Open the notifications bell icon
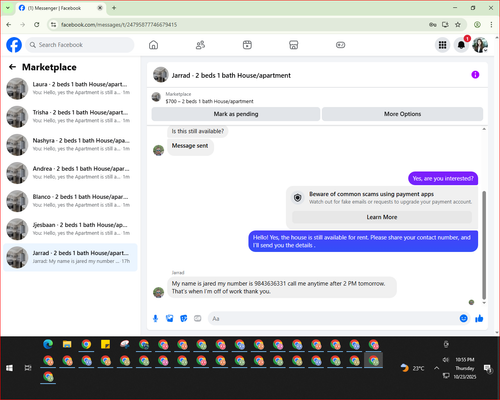 tap(461, 45)
